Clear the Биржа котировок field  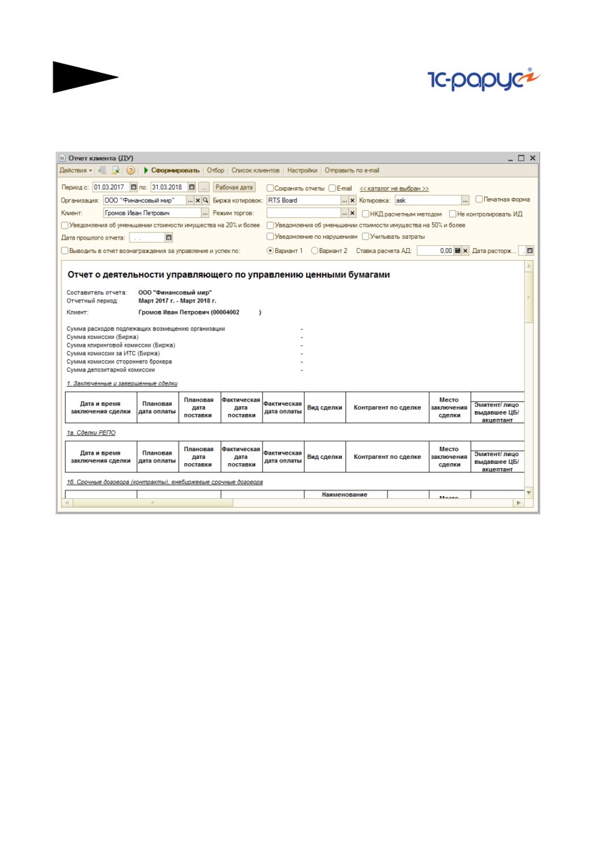point(352,200)
